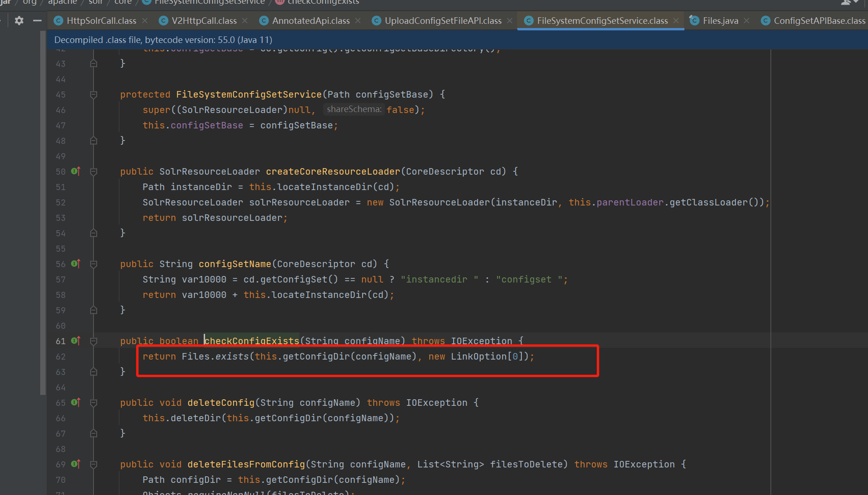Click the createCoreResourceLoader method name
The height and width of the screenshot is (495, 868).
point(333,171)
